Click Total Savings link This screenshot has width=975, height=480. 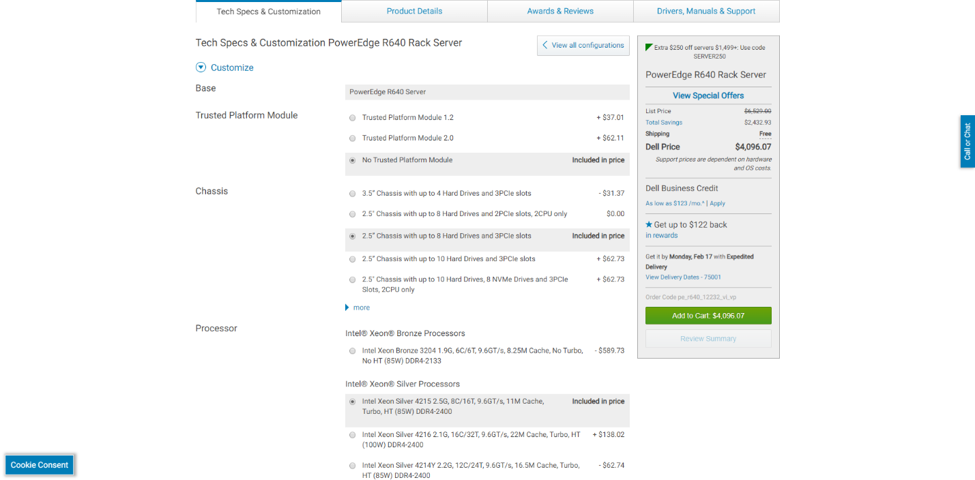[x=663, y=122]
